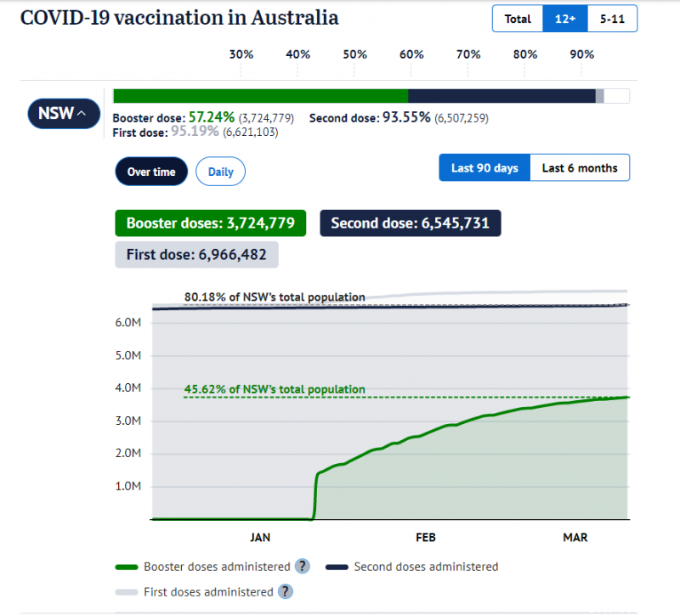
Task: Click the 1.0M y-axis label
Action: 128,486
